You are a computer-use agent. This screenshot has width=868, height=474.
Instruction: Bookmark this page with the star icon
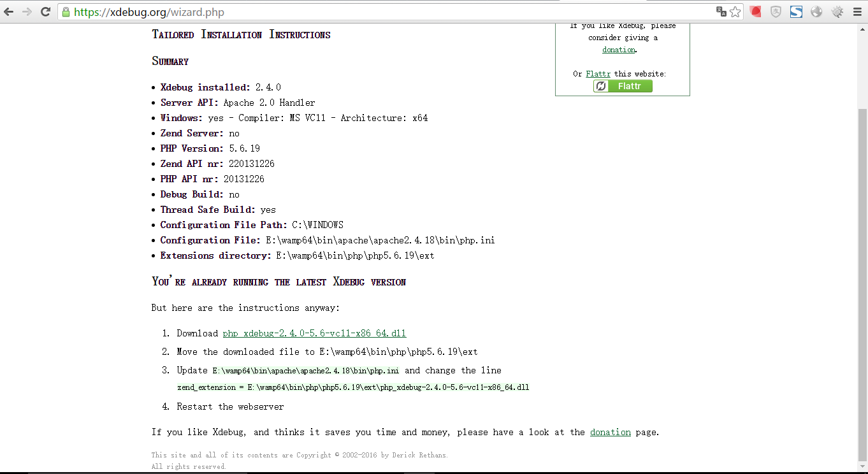tap(735, 11)
